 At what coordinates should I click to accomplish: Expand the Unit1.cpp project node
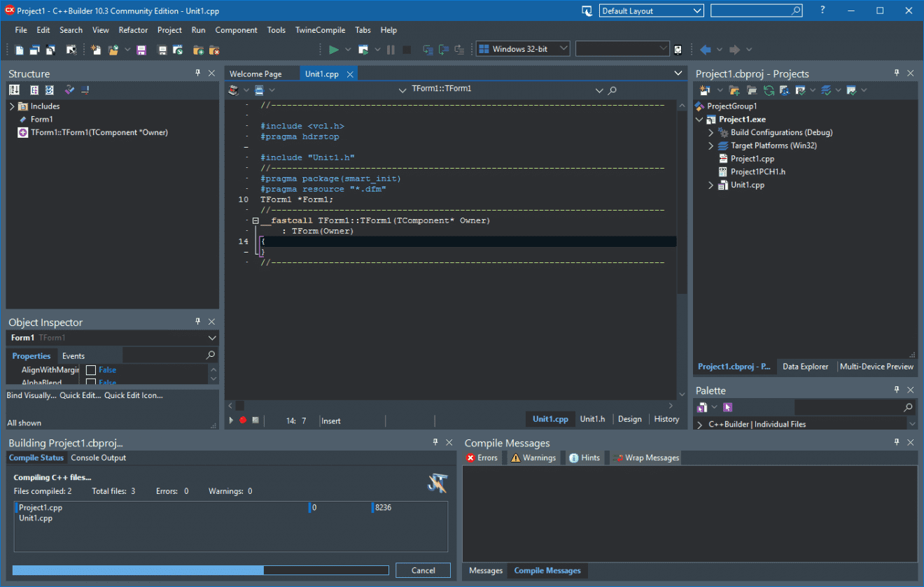point(711,185)
